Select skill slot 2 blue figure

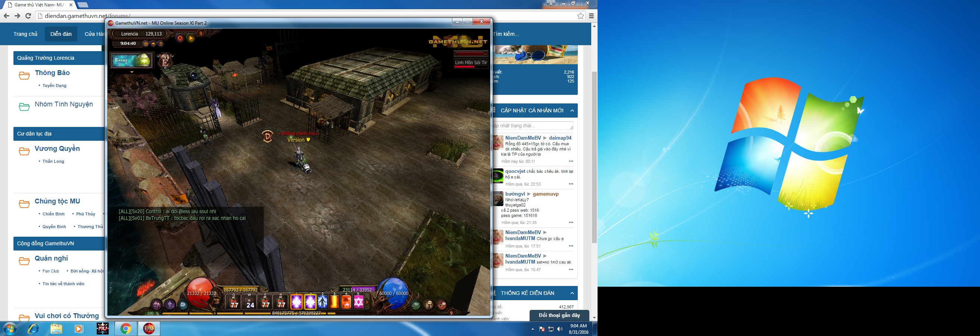[x=322, y=302]
